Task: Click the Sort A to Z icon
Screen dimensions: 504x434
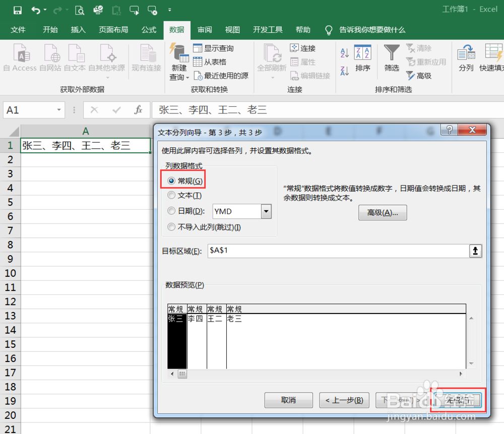Action: click(x=345, y=53)
